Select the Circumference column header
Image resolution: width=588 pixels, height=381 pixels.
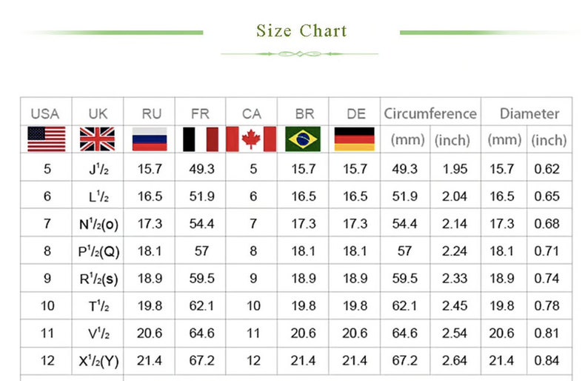tap(430, 113)
